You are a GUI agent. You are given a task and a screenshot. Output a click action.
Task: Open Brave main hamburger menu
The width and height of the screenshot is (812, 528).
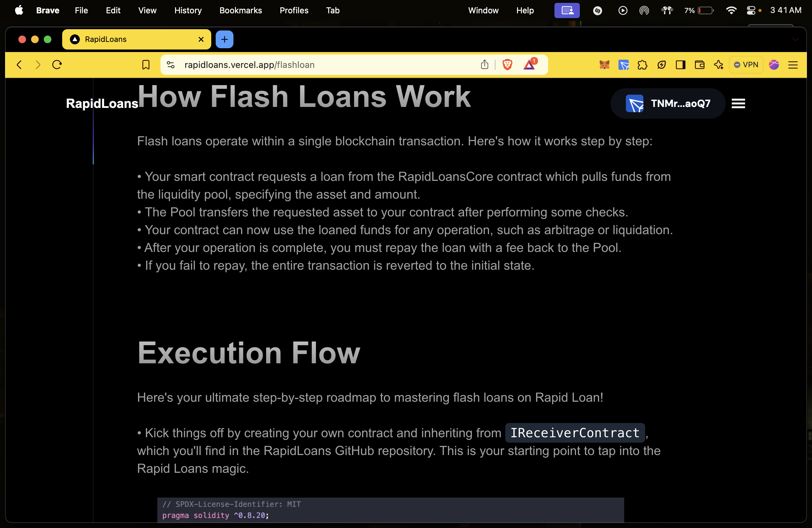793,65
